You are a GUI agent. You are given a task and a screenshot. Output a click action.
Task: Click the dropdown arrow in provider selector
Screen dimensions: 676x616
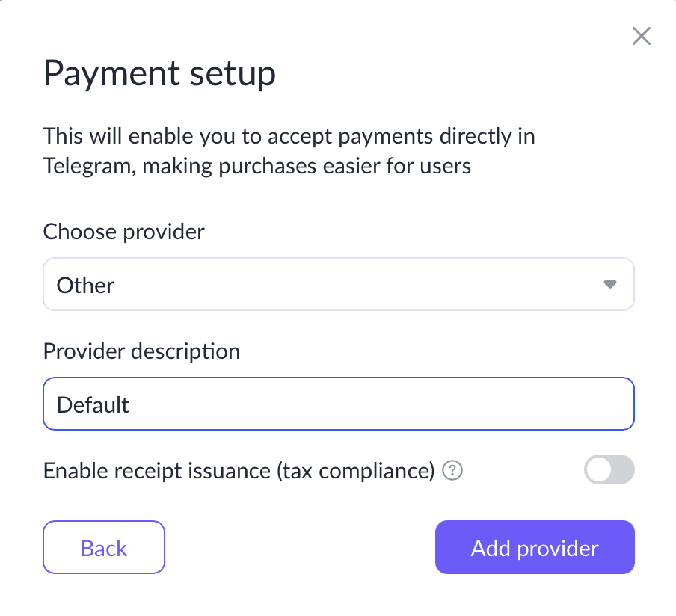click(609, 284)
